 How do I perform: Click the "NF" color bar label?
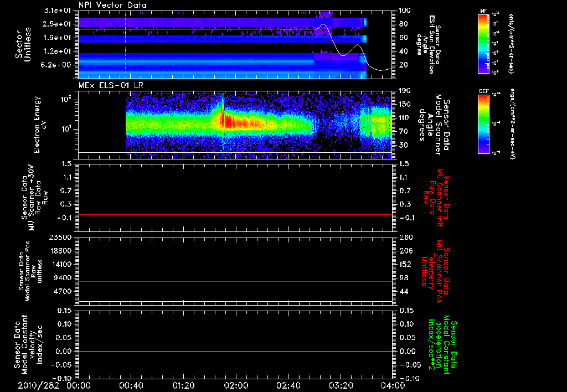483,11
